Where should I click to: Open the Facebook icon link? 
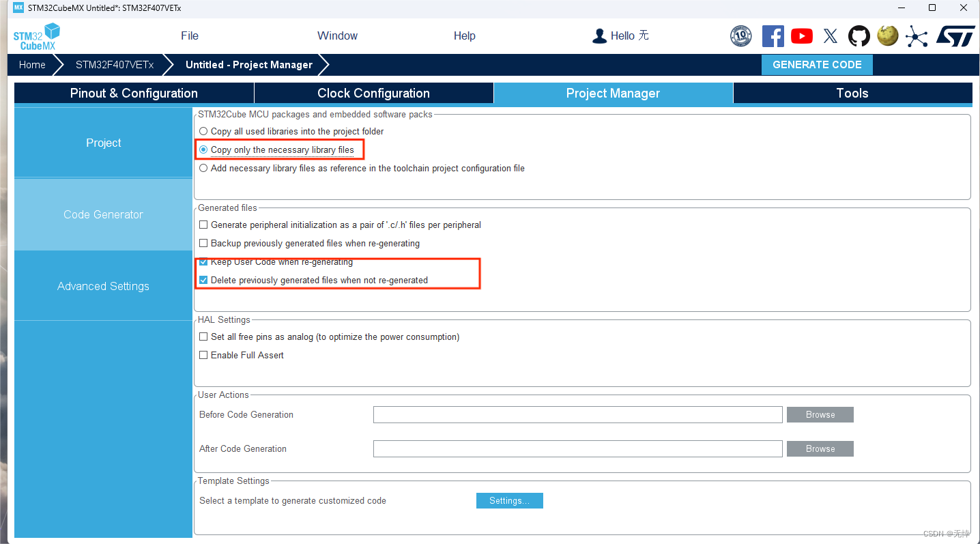point(773,36)
